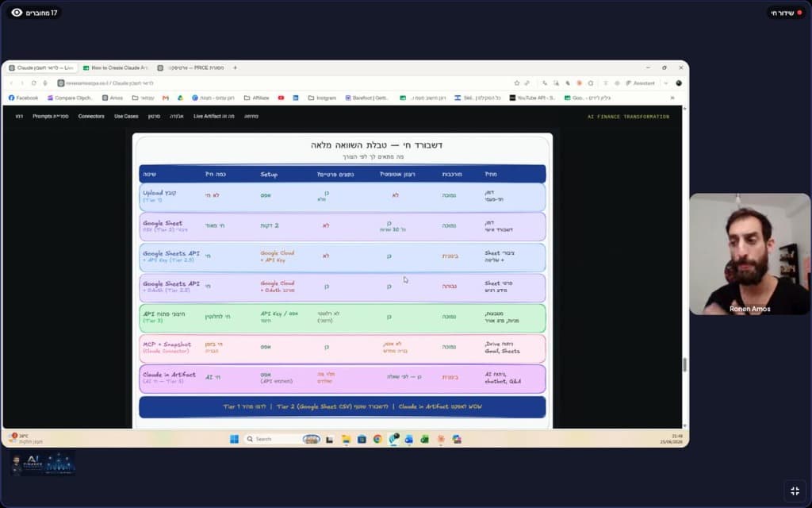This screenshot has width=812, height=508.
Task: Open the File Explorer taskbar icon
Action: click(346, 439)
